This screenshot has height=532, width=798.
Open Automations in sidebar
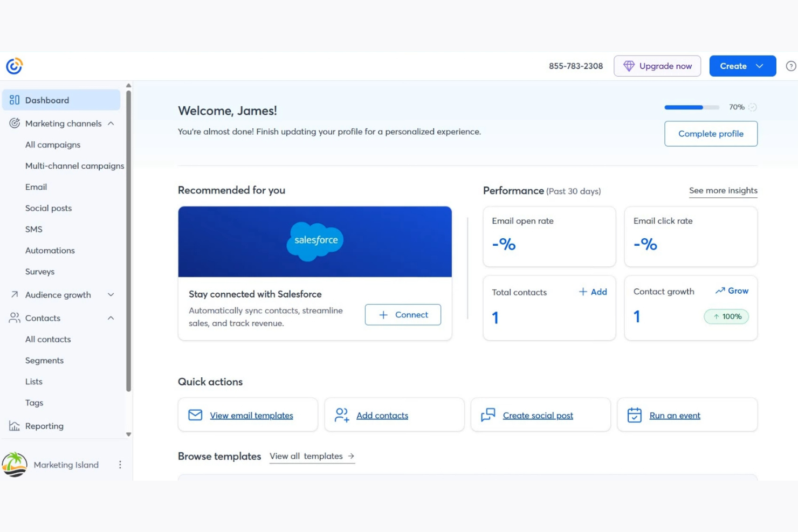[50, 250]
